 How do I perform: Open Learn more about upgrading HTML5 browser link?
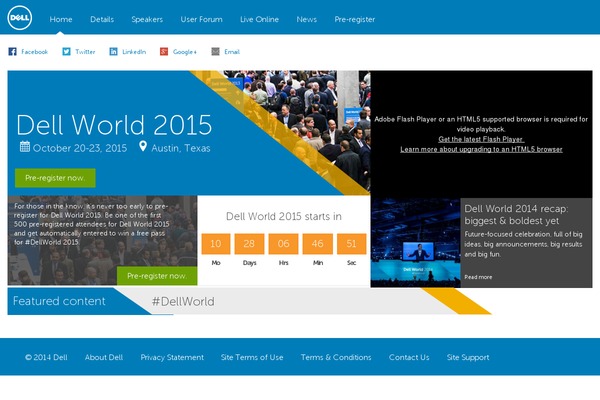click(x=481, y=149)
